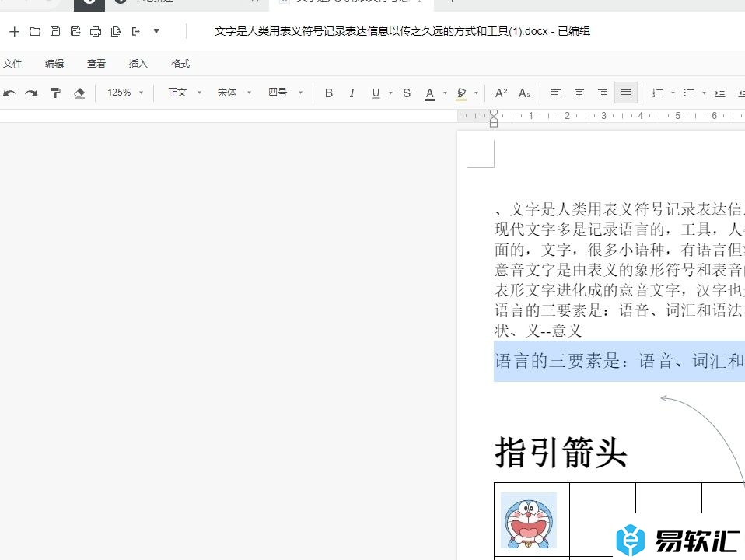Open the 四号 font size dropdown
745x560 pixels.
(285, 93)
